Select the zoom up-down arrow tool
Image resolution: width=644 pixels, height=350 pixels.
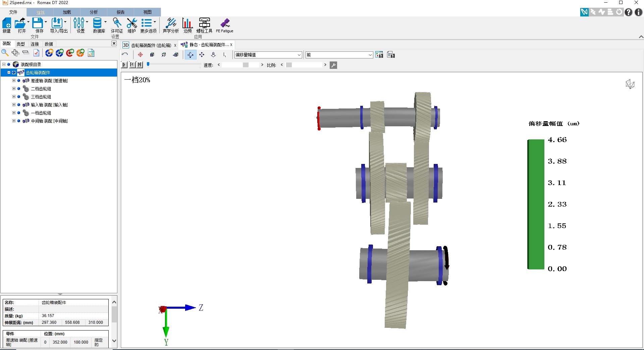[x=213, y=55]
